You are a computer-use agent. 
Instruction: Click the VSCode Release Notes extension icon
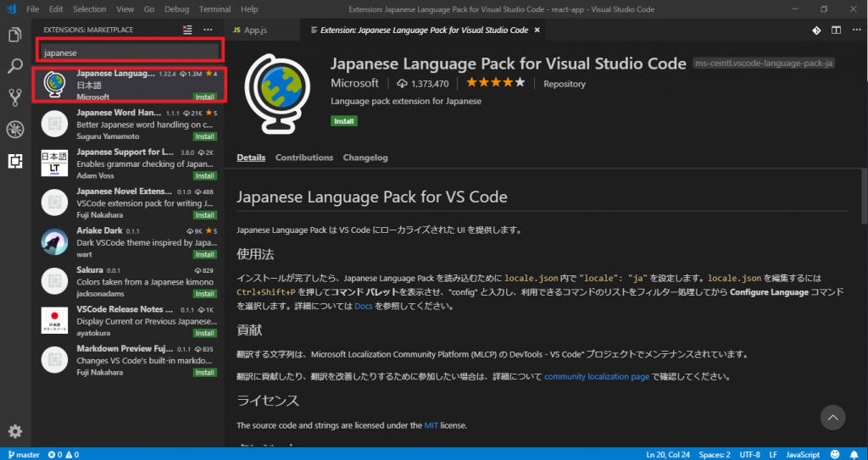55,320
